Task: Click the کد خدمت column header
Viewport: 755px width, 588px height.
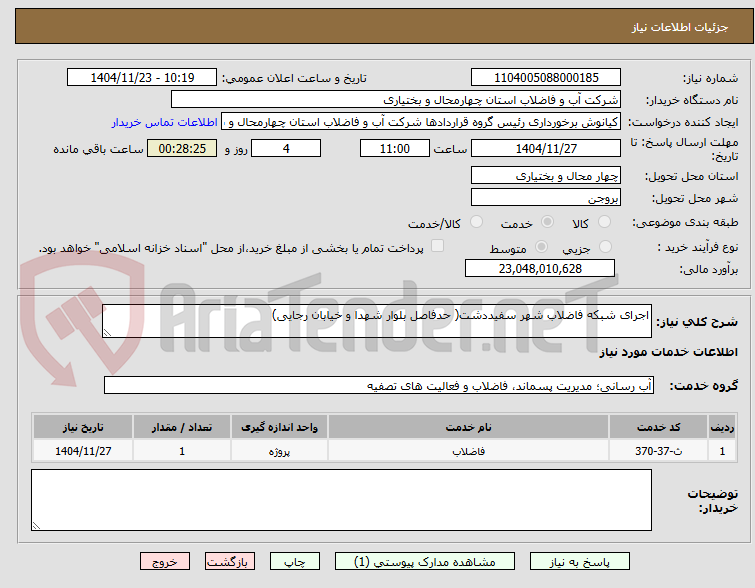Action: coord(658,427)
